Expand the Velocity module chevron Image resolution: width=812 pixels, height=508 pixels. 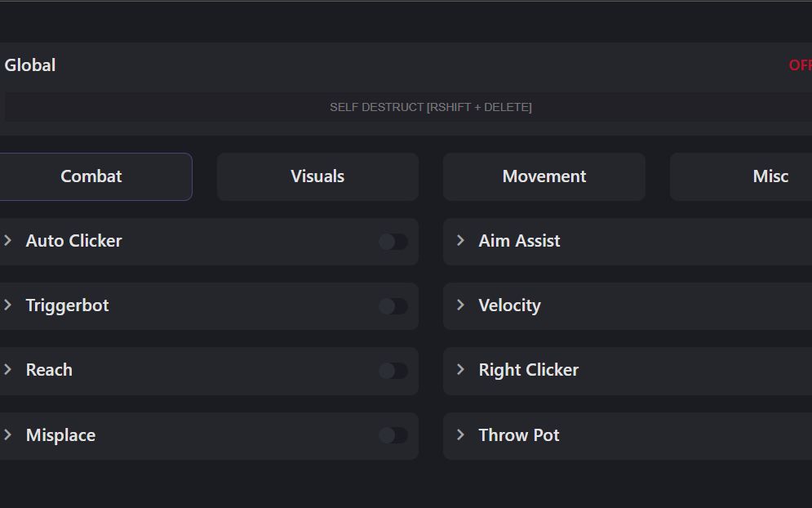[460, 305]
